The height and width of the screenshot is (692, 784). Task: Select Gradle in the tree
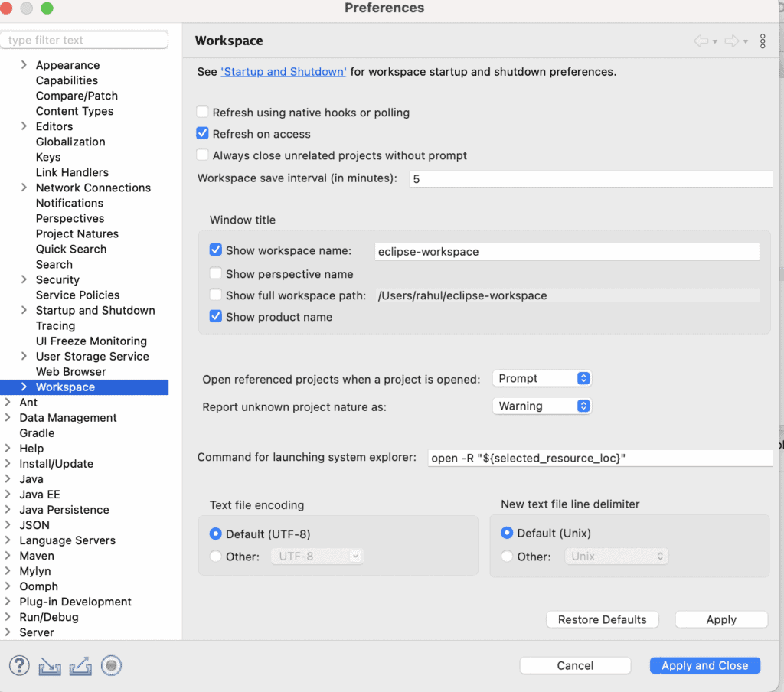[x=37, y=433]
